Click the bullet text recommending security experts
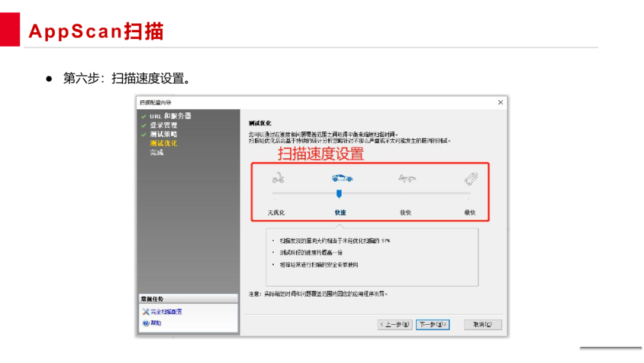Image resolution: width=644 pixels, height=363 pixels. 318,264
